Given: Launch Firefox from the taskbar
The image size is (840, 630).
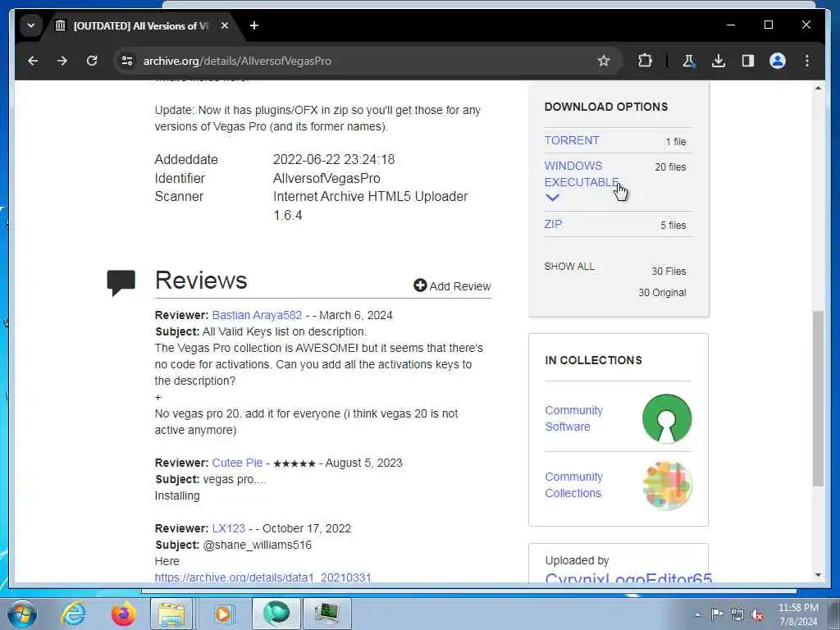Looking at the screenshot, I should pyautogui.click(x=123, y=614).
